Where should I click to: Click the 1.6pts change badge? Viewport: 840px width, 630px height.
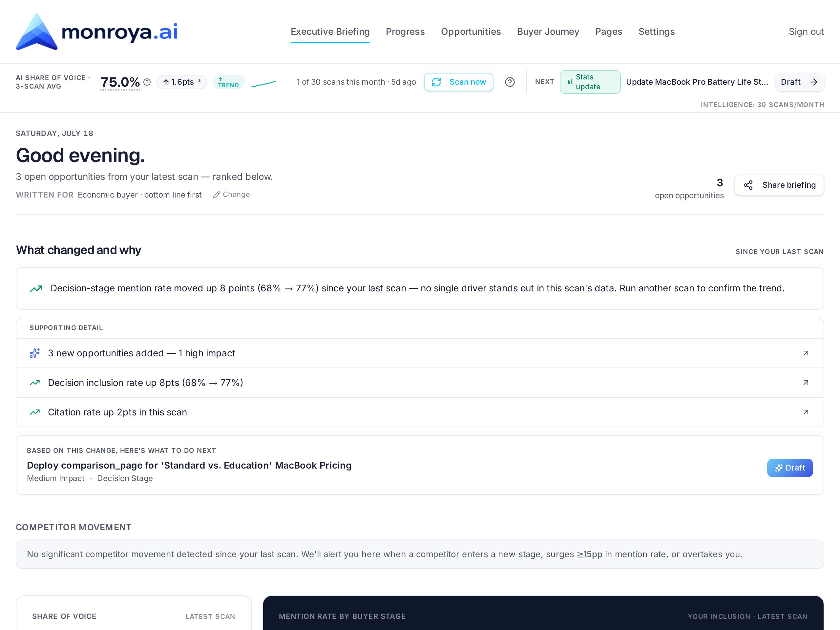click(x=181, y=82)
